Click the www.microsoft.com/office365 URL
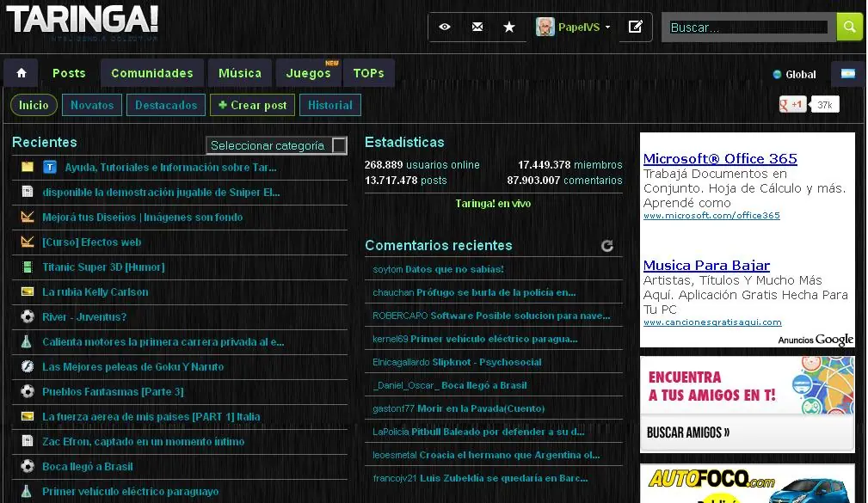This screenshot has width=868, height=503. coord(711,215)
